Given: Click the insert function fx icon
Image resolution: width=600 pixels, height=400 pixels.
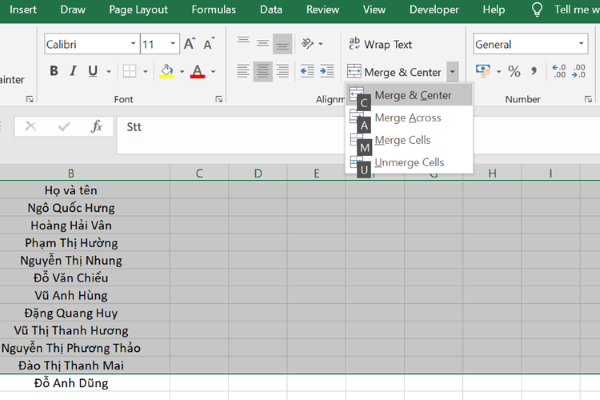Looking at the screenshot, I should (x=96, y=127).
